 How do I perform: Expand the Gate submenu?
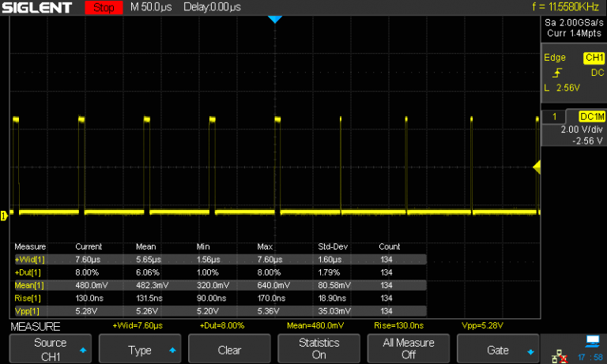coord(498,349)
